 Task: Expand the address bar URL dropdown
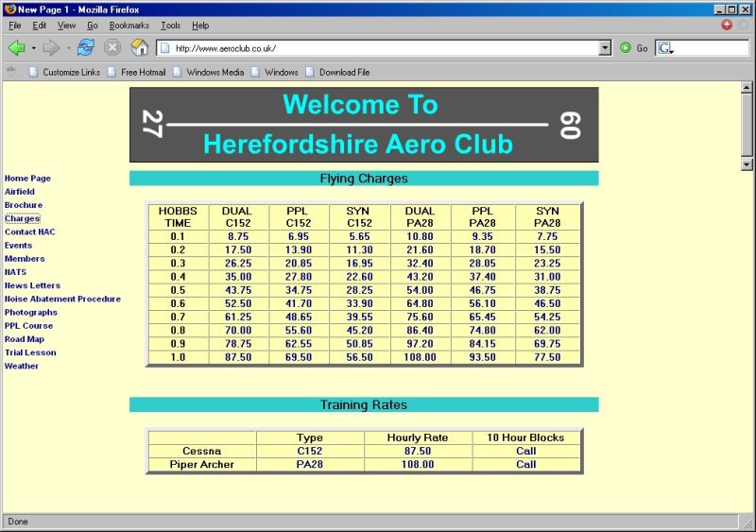click(605, 47)
